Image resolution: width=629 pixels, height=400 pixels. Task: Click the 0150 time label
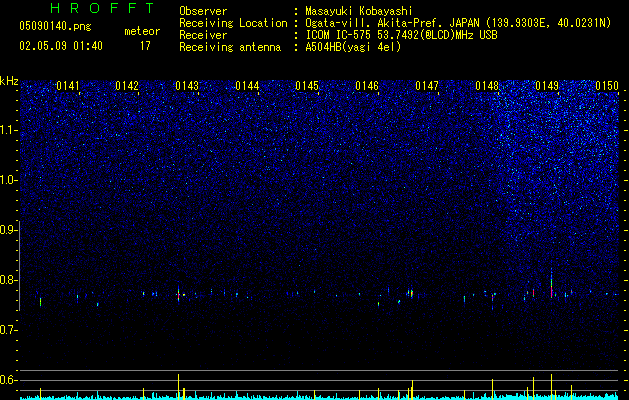[x=607, y=86]
